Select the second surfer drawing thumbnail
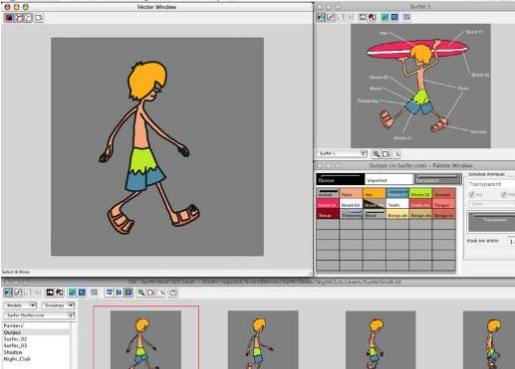515x369 pixels. click(263, 340)
